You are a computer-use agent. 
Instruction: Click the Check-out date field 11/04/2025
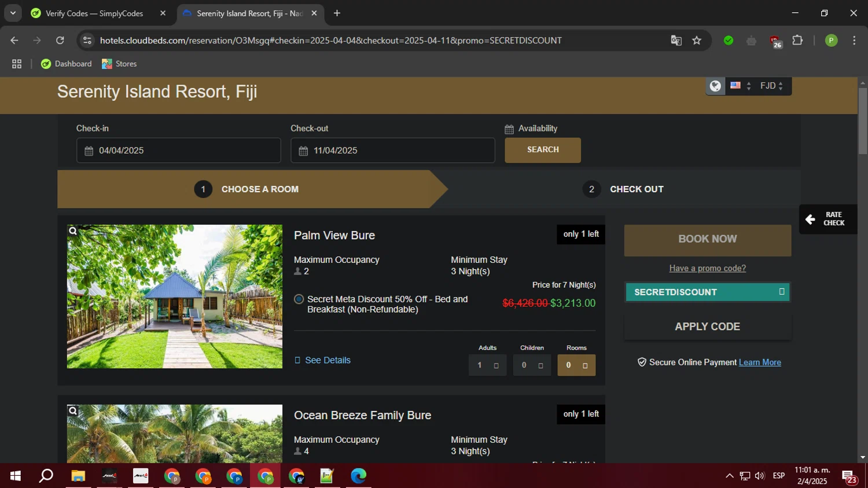[x=393, y=151]
